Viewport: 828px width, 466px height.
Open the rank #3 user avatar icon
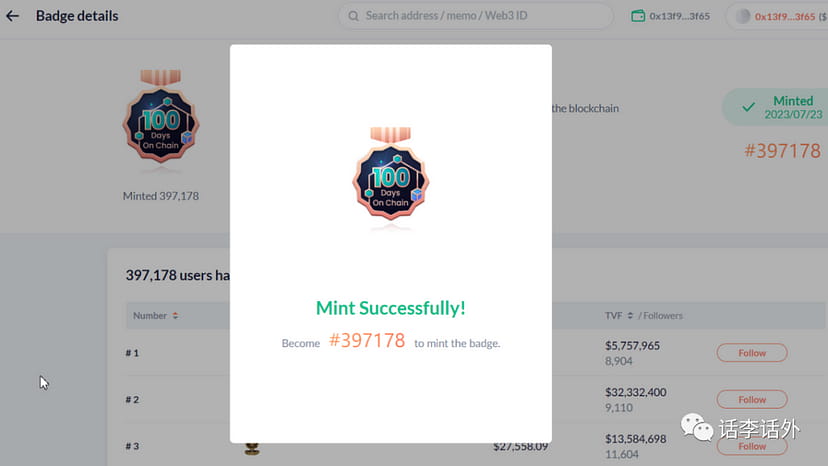pyautogui.click(x=252, y=449)
